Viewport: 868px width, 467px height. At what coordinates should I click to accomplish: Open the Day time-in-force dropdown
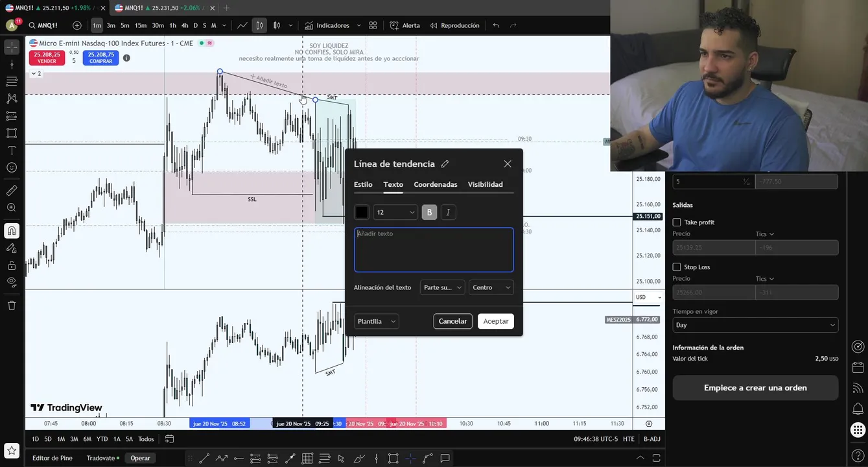[x=755, y=325]
